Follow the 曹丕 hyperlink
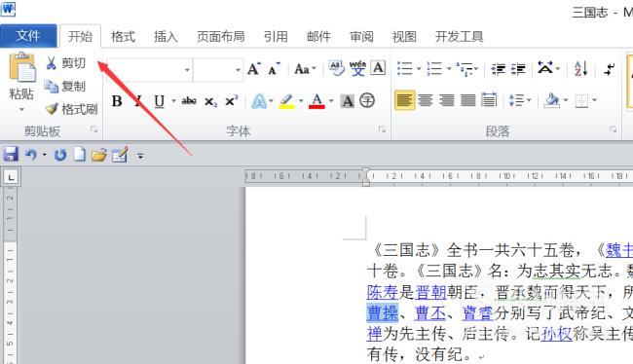Image resolution: width=633 pixels, height=364 pixels. tap(430, 312)
